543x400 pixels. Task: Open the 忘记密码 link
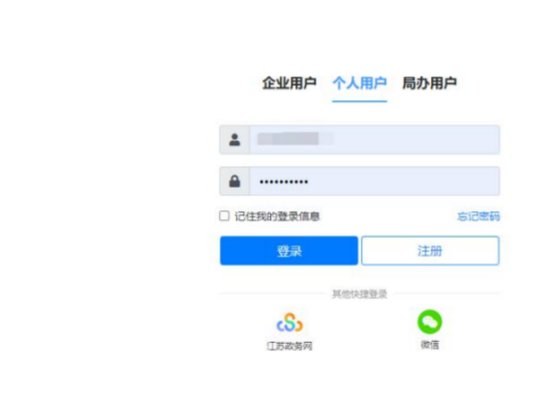tap(479, 216)
